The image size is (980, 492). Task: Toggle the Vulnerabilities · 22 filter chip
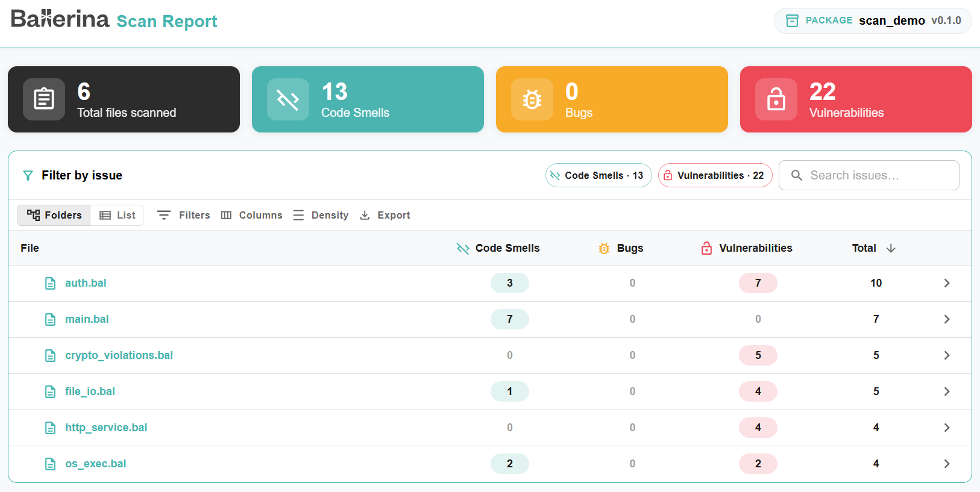point(715,175)
